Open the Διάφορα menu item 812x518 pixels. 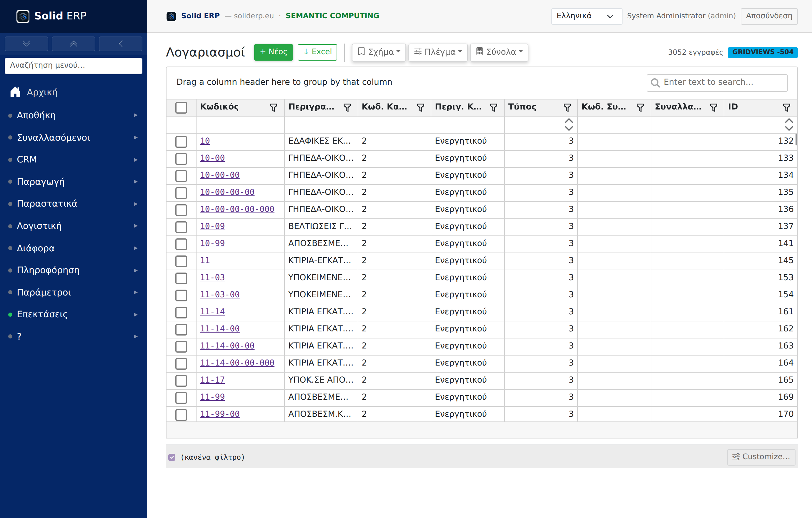(x=74, y=248)
